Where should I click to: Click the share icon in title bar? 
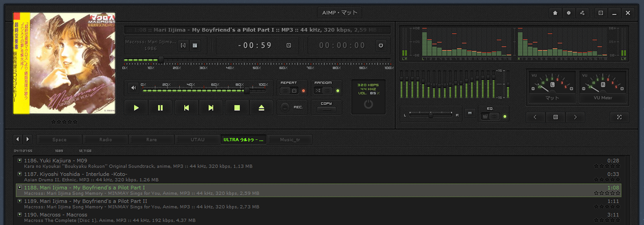pyautogui.click(x=582, y=13)
